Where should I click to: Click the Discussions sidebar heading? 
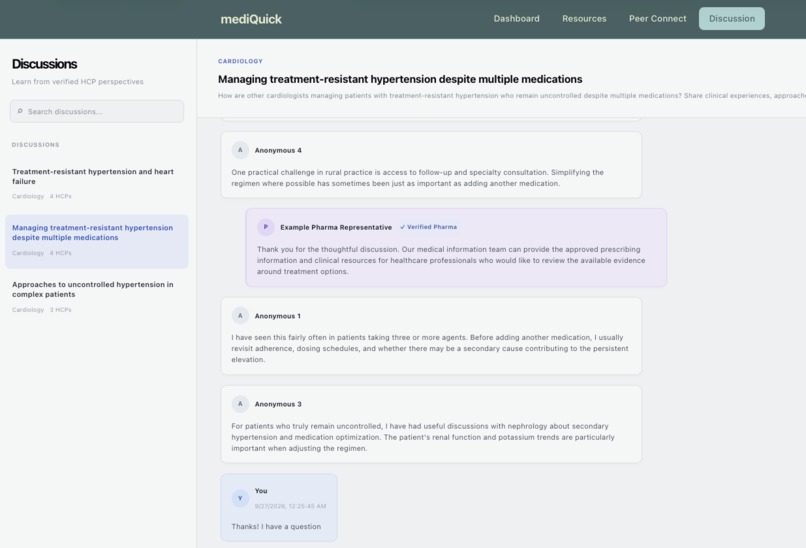[44, 64]
